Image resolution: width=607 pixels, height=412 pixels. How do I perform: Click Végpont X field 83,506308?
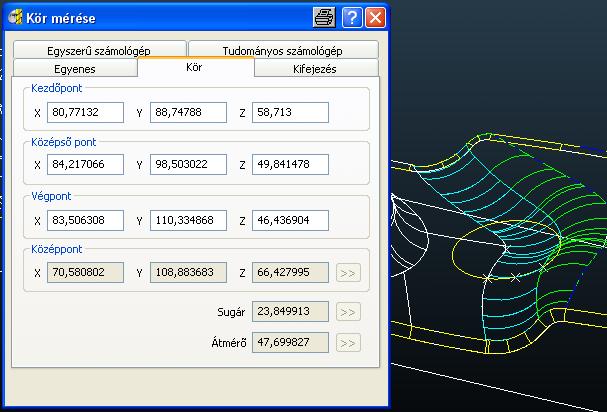pos(85,220)
